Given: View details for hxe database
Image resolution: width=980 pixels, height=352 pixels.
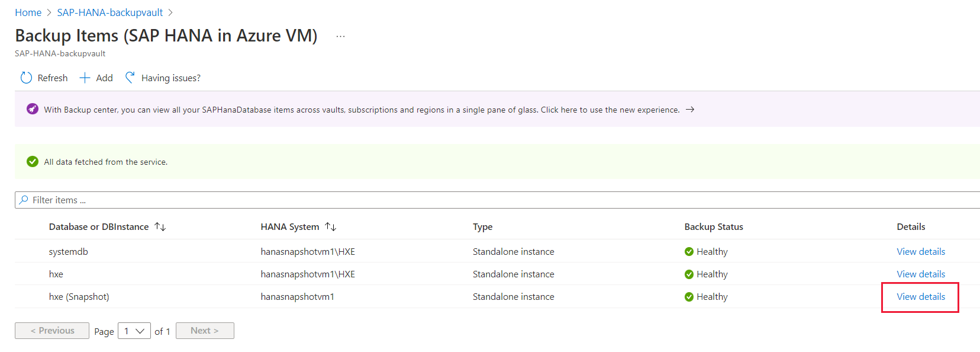Looking at the screenshot, I should pos(921,274).
